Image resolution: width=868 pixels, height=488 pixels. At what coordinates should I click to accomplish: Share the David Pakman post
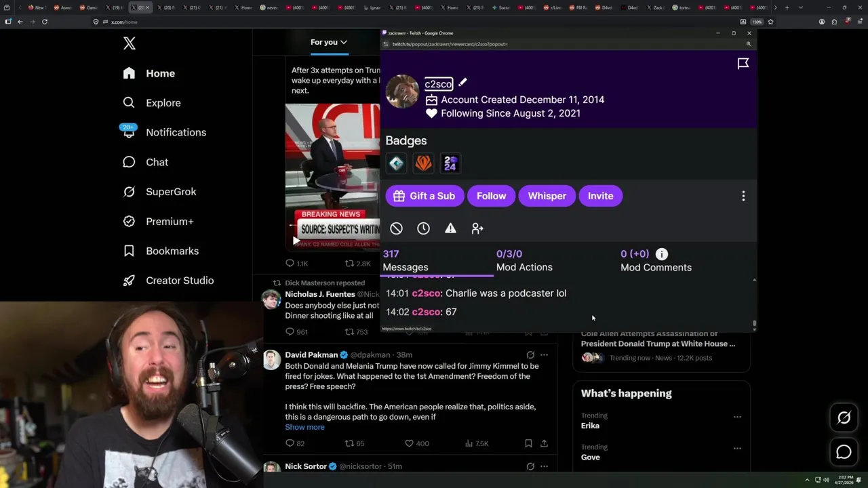coord(544,443)
